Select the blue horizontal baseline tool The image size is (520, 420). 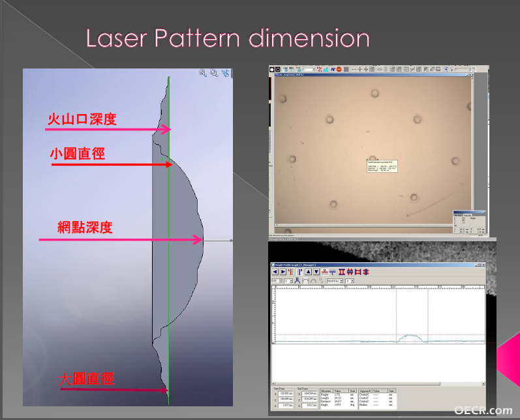coord(332,272)
